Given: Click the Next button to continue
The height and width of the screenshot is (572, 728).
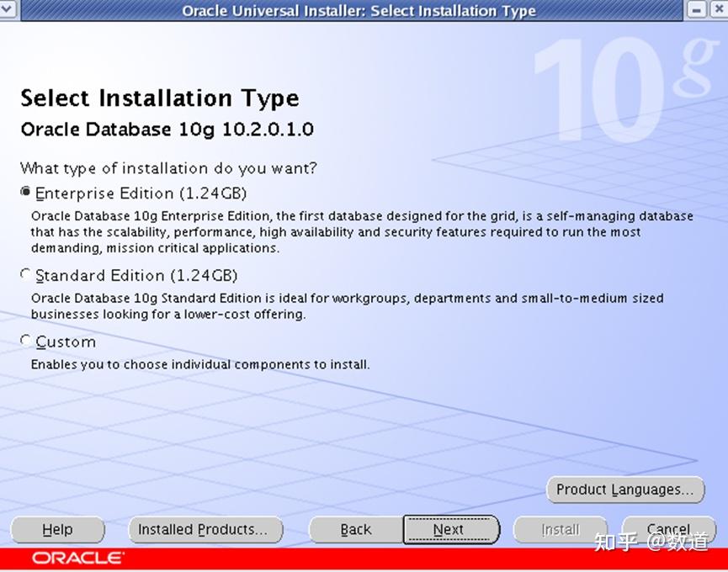Looking at the screenshot, I should pos(449,529).
